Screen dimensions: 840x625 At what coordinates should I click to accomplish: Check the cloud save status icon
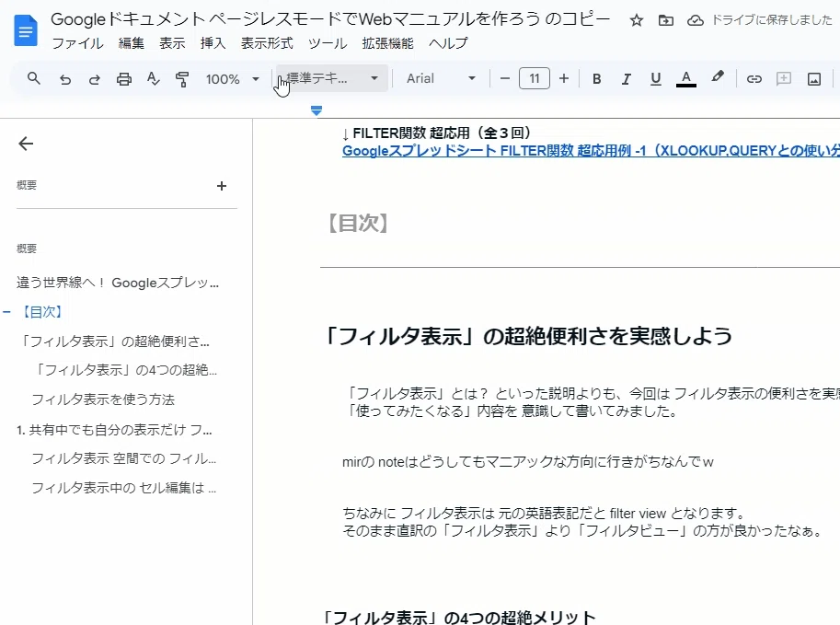(x=696, y=20)
